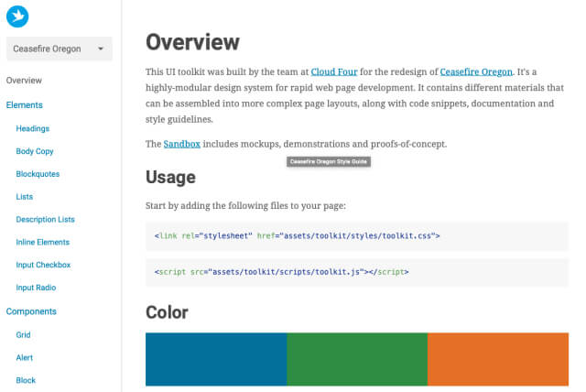Follow the Cloud Four hyperlink
The image size is (586, 392).
coord(334,71)
